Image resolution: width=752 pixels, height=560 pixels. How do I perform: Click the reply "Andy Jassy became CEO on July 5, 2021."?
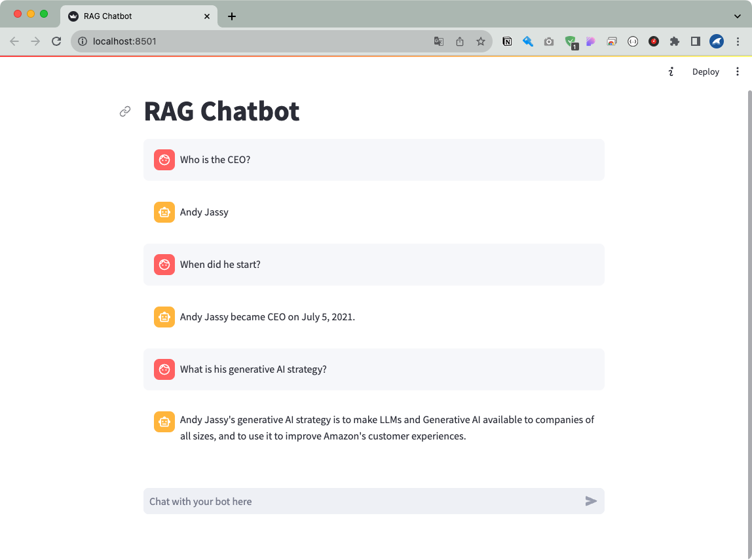pyautogui.click(x=267, y=317)
